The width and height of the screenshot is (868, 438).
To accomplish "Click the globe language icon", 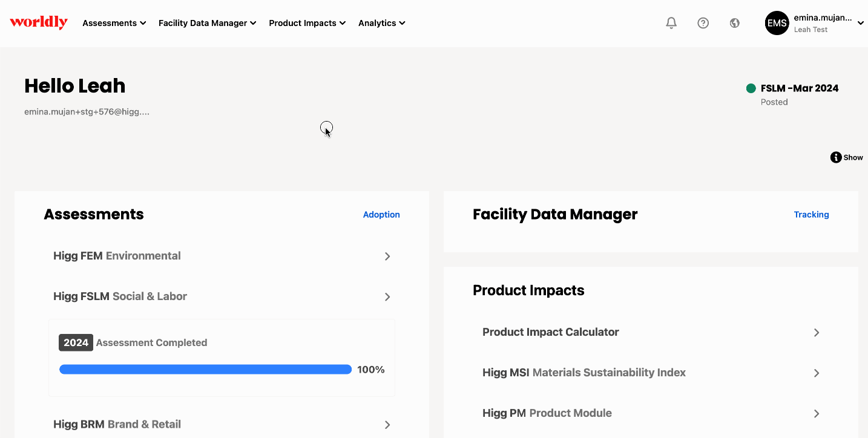I will (x=735, y=23).
